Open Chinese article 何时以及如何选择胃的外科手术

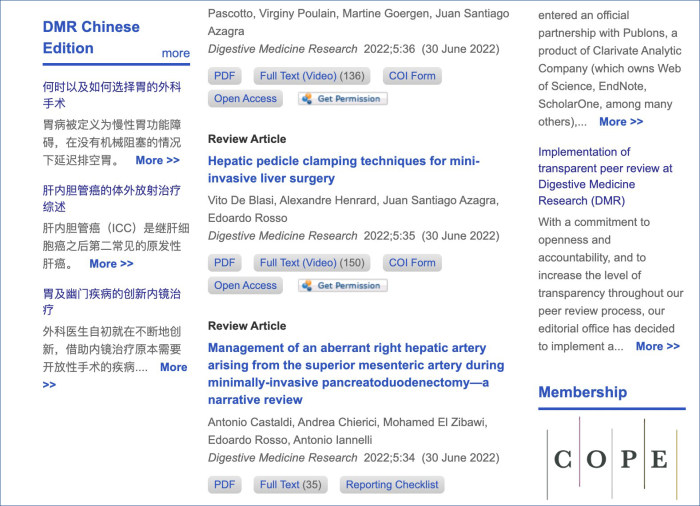pos(112,95)
